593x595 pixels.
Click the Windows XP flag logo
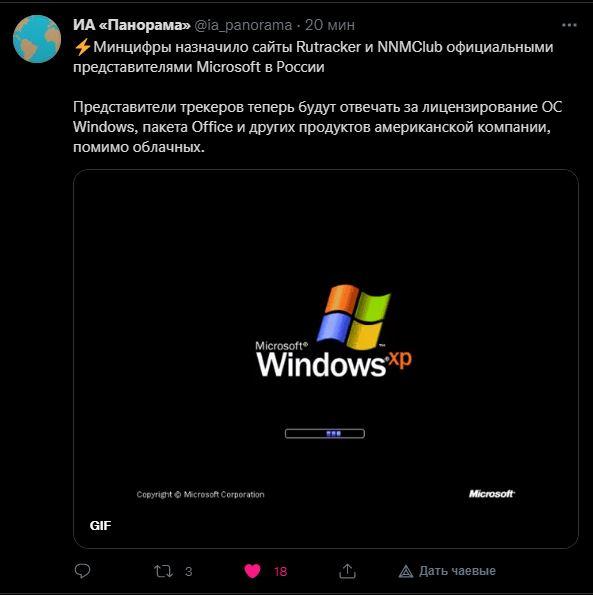[353, 317]
